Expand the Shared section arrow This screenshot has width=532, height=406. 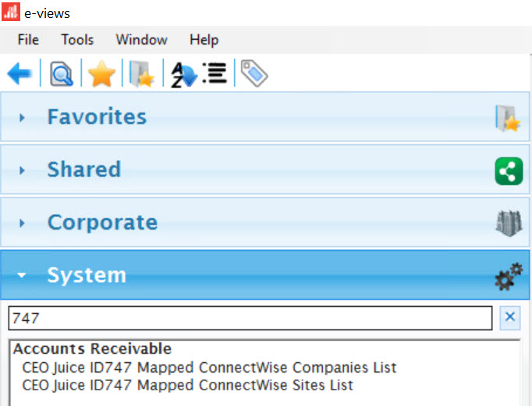click(x=22, y=170)
